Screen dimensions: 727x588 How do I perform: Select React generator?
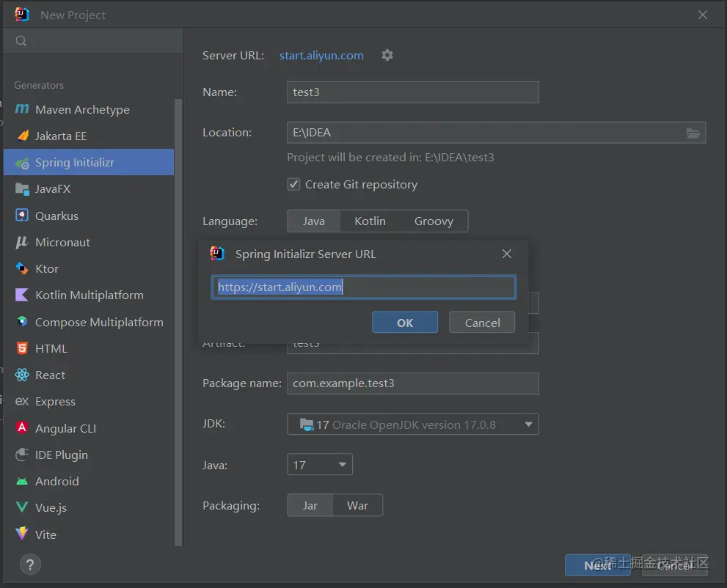click(89, 375)
